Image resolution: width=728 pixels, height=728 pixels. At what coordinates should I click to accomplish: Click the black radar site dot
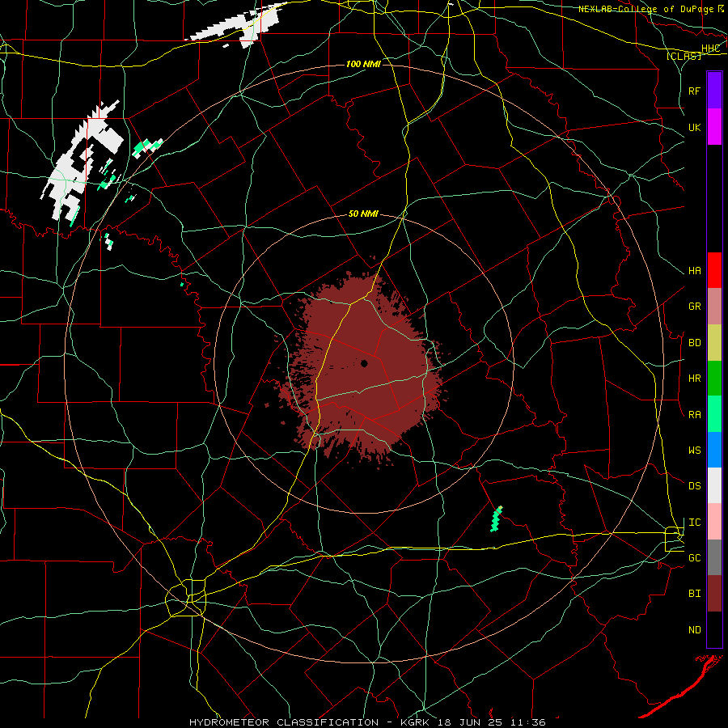point(364,363)
